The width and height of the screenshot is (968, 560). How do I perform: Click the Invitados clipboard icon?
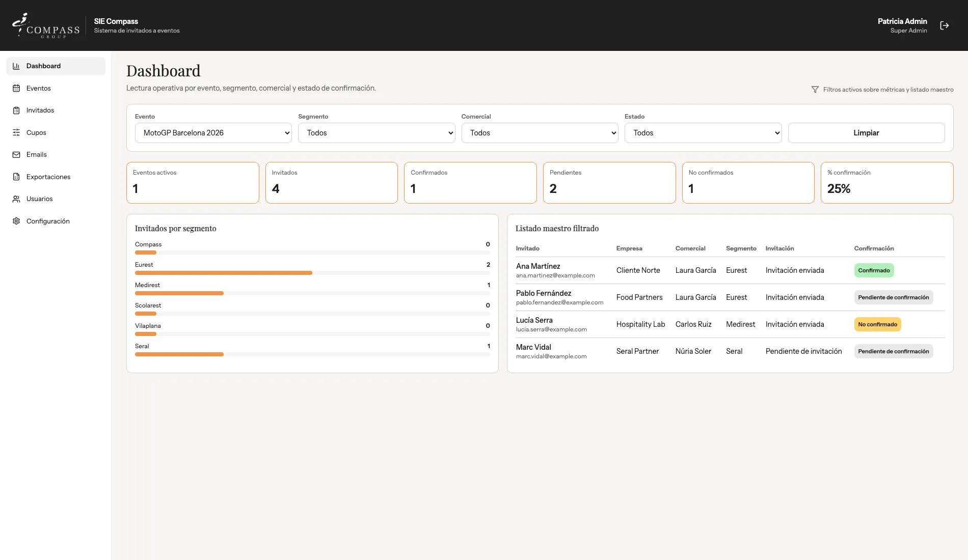click(x=16, y=110)
